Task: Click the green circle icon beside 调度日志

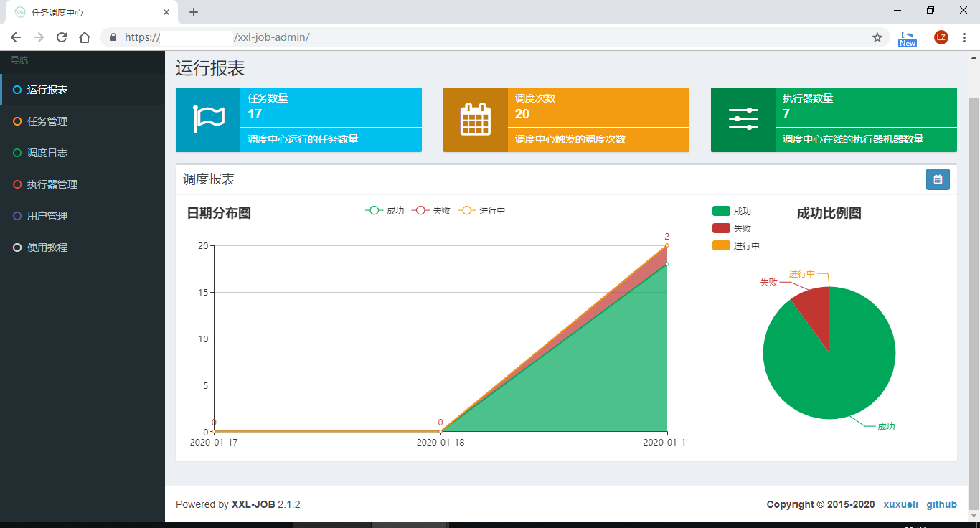Action: click(17, 153)
